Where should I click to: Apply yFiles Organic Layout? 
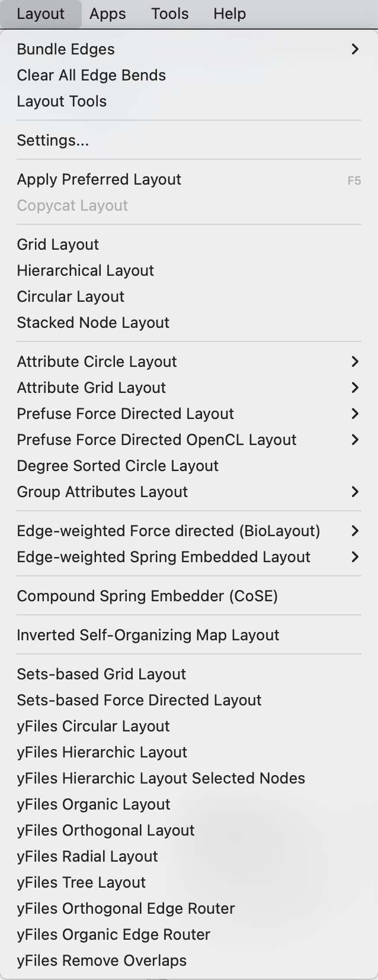coord(94,804)
